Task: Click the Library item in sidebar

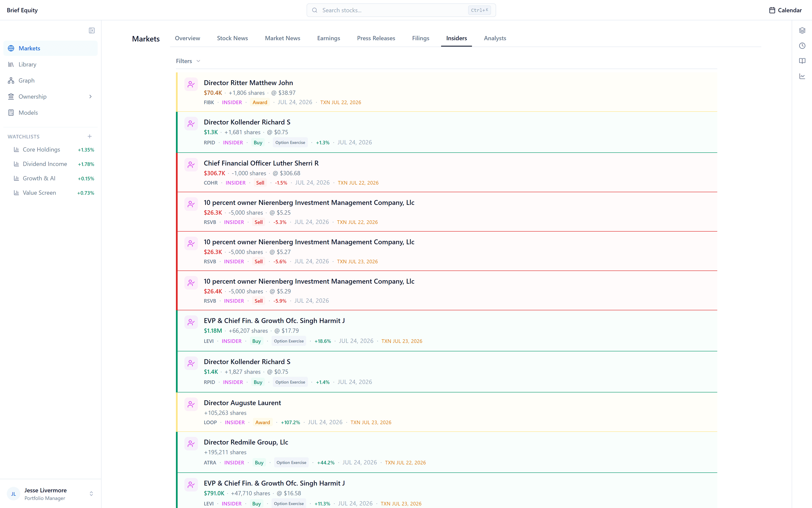Action: click(50, 65)
